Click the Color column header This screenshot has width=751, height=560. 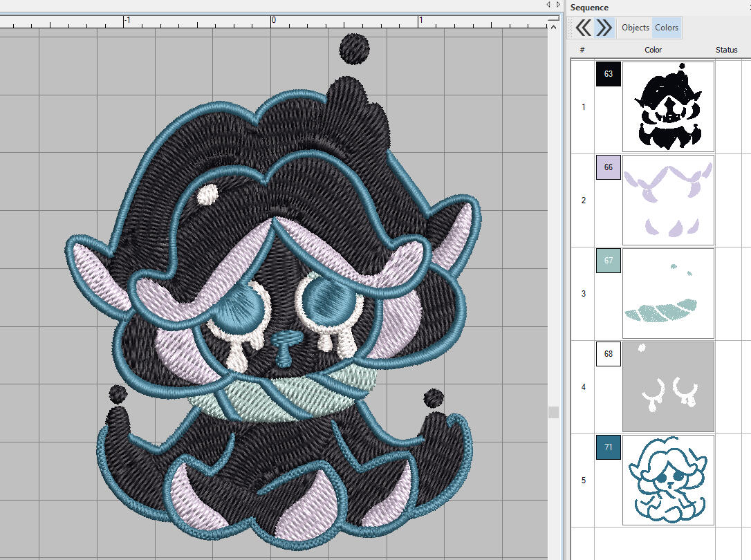pyautogui.click(x=653, y=50)
